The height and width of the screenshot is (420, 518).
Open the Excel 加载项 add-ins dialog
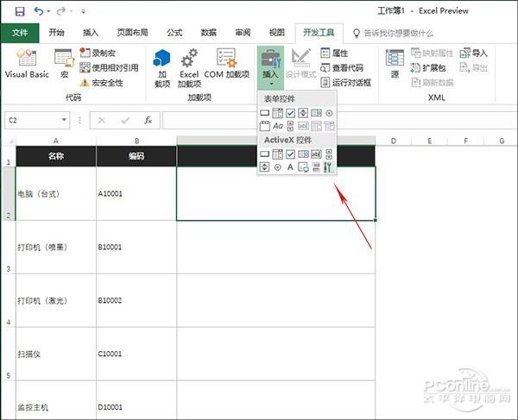188,67
